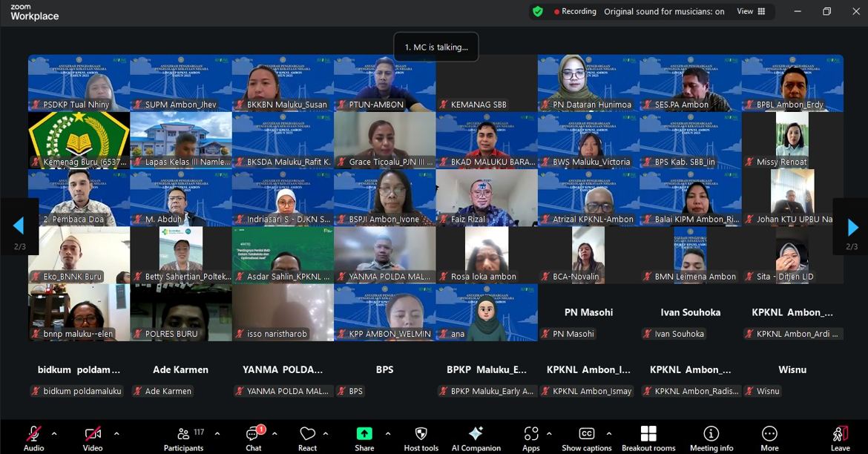Toggle Show captions
This screenshot has height=454, width=868.
click(586, 437)
